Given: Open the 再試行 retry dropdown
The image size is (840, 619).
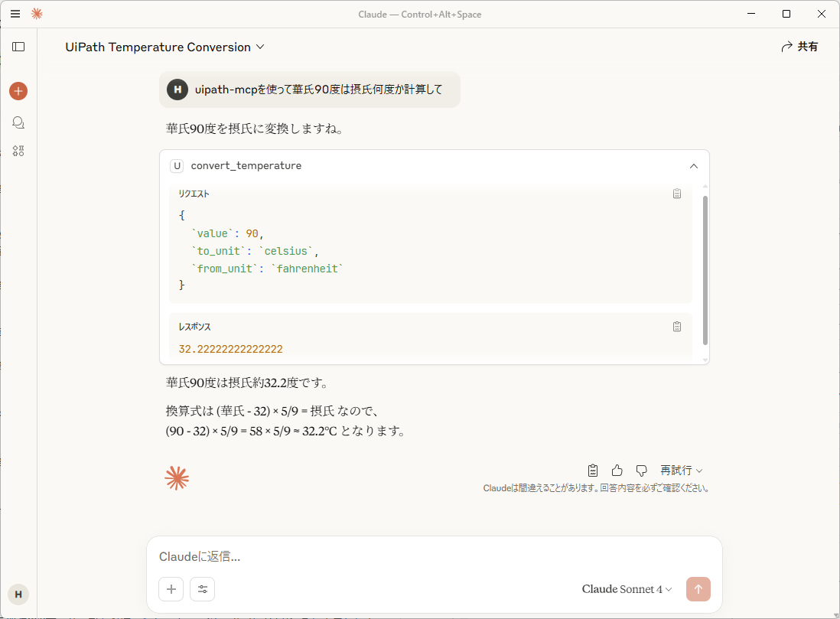Looking at the screenshot, I should (x=681, y=471).
